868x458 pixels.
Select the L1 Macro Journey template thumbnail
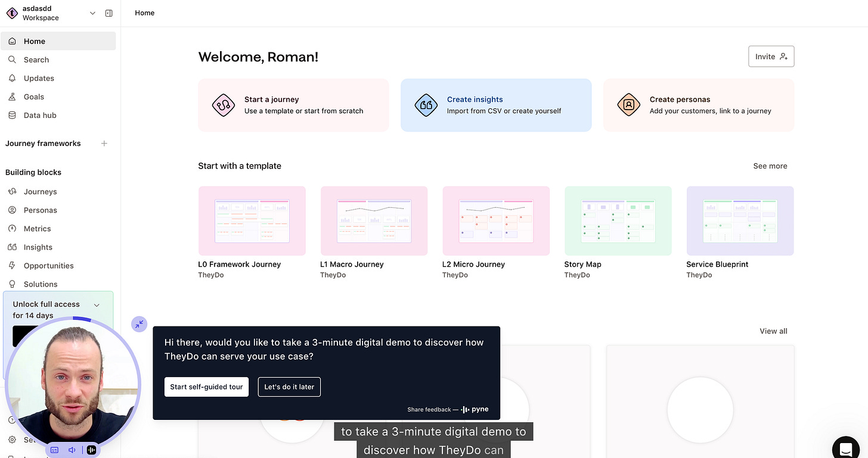(x=374, y=221)
